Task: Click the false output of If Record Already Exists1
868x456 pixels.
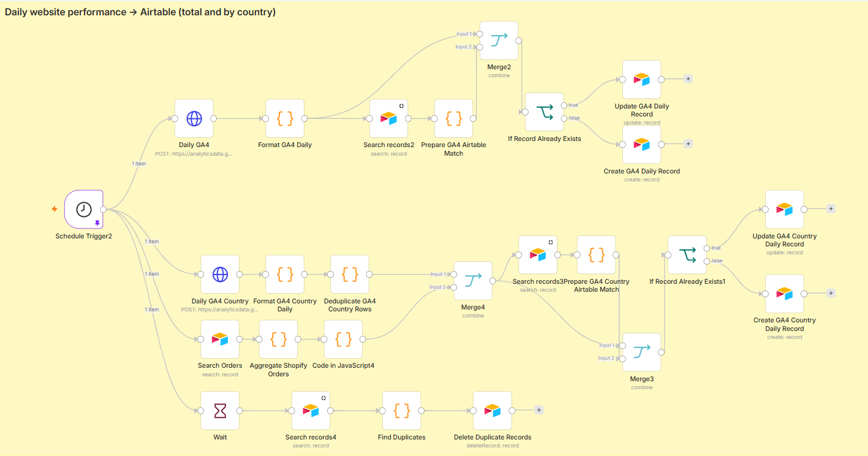Action: pyautogui.click(x=707, y=261)
